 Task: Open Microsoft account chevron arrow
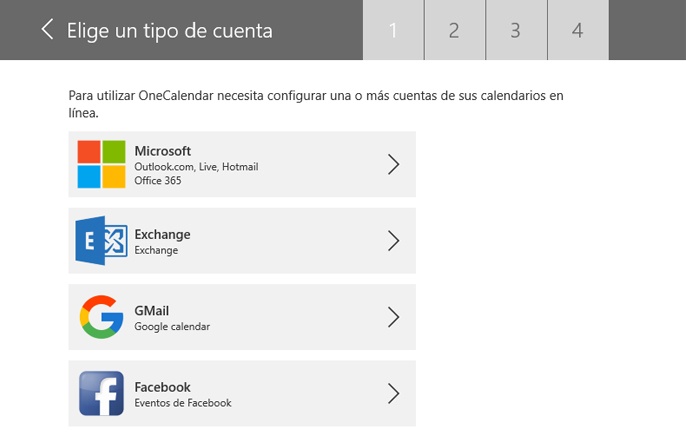tap(393, 165)
